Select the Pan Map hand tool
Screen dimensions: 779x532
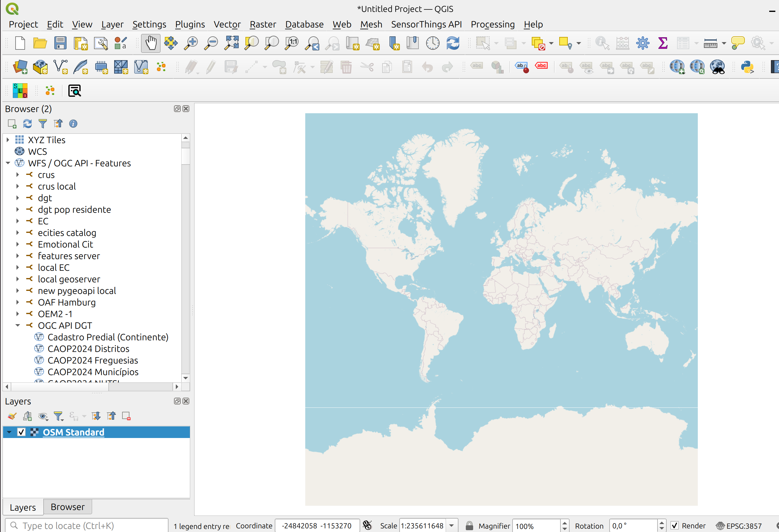pyautogui.click(x=150, y=43)
